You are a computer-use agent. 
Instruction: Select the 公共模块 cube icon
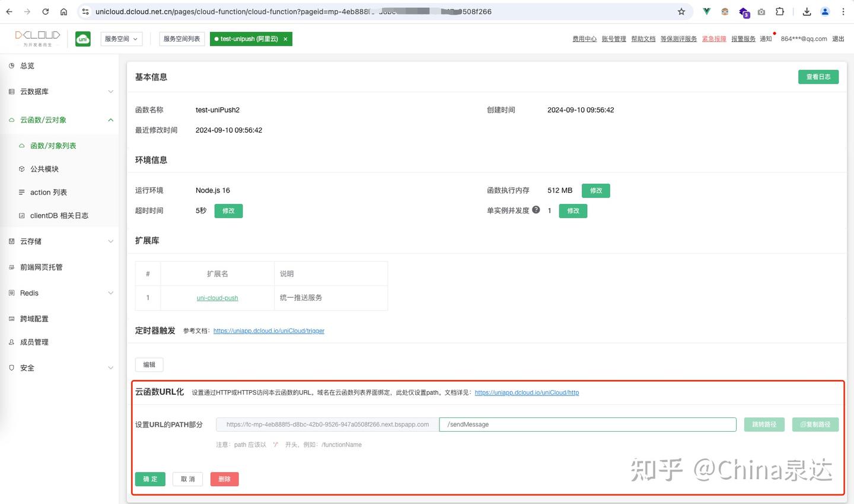22,168
